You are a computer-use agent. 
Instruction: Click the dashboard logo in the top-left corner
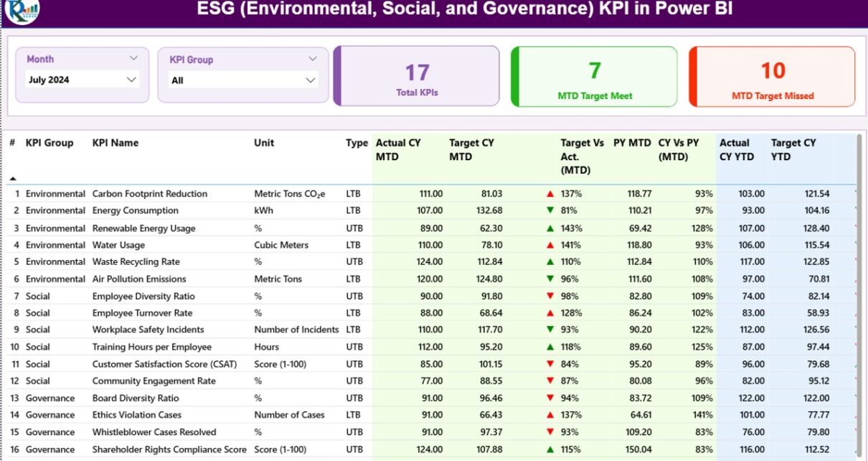point(22,10)
